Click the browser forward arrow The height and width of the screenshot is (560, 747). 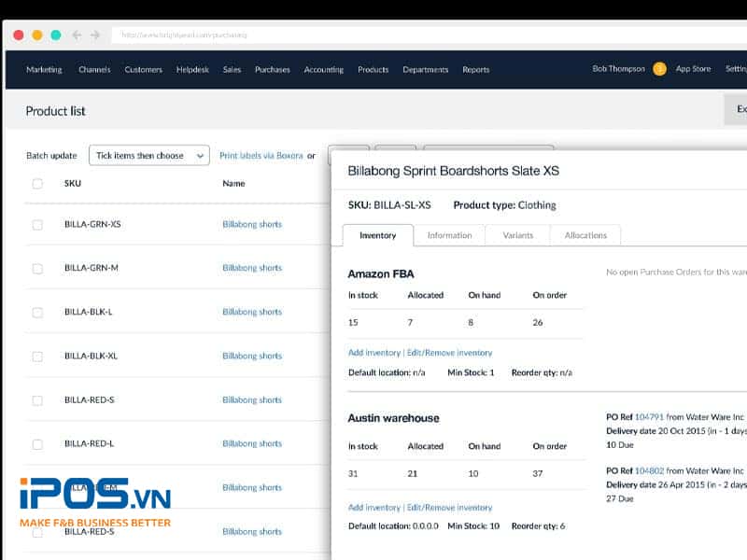click(94, 35)
